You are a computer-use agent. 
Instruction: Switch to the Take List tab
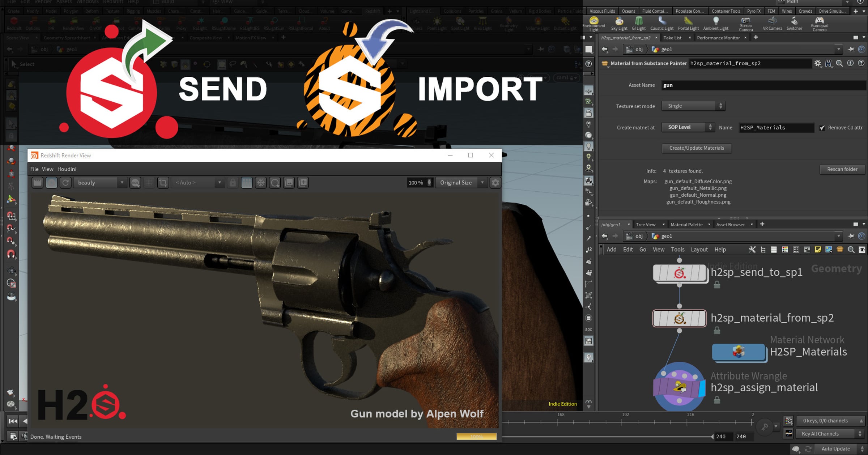pyautogui.click(x=672, y=38)
